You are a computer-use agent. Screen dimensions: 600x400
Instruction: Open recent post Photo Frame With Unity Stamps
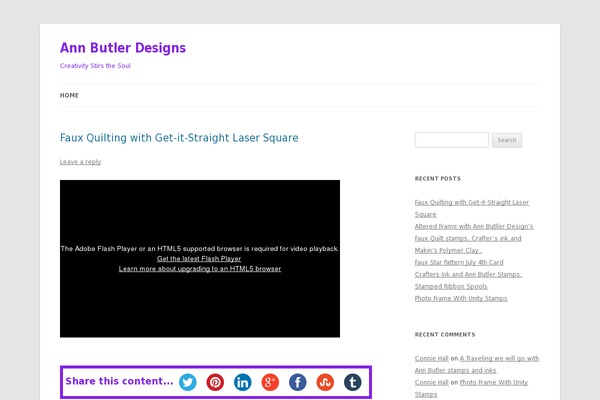click(461, 298)
